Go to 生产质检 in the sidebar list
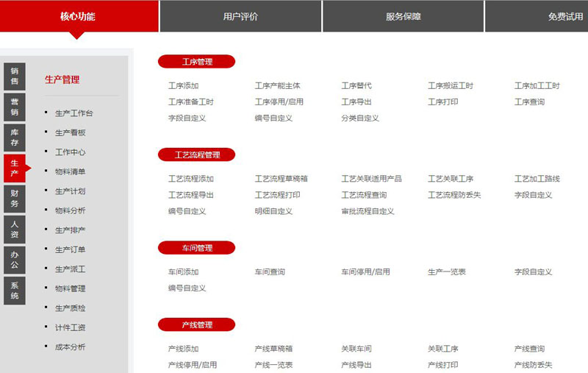This screenshot has height=373, width=588. click(x=70, y=308)
